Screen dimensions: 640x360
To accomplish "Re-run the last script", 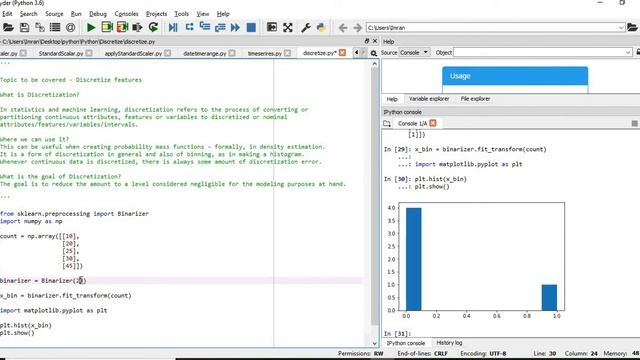I will coord(153,27).
